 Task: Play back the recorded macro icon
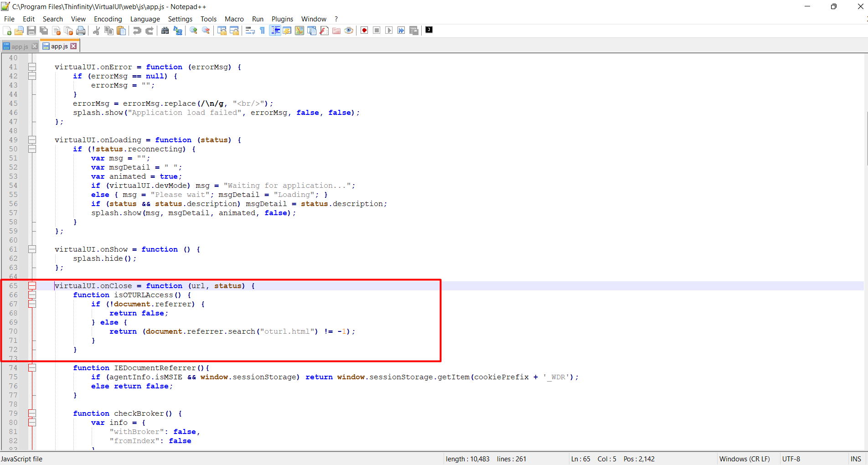click(389, 31)
